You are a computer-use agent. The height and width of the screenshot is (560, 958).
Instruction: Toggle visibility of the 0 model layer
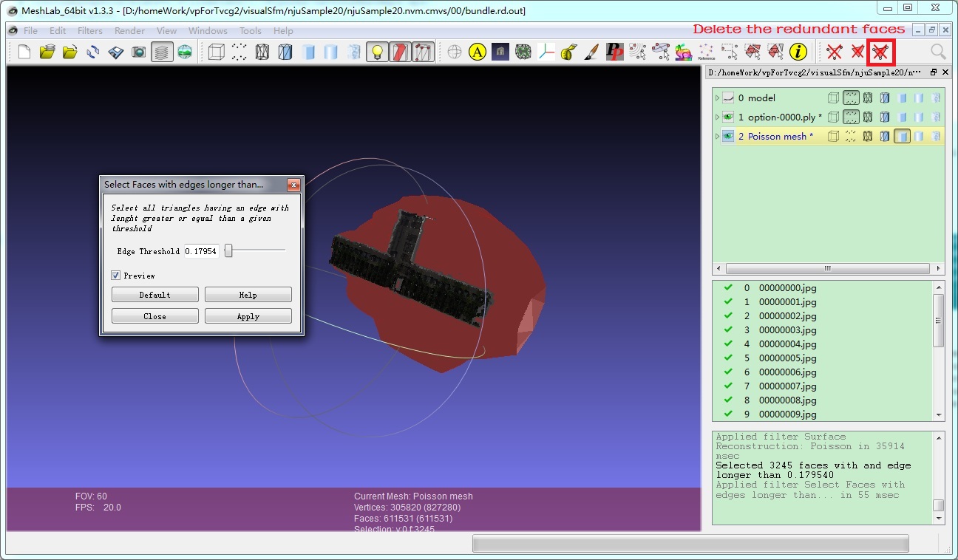728,98
